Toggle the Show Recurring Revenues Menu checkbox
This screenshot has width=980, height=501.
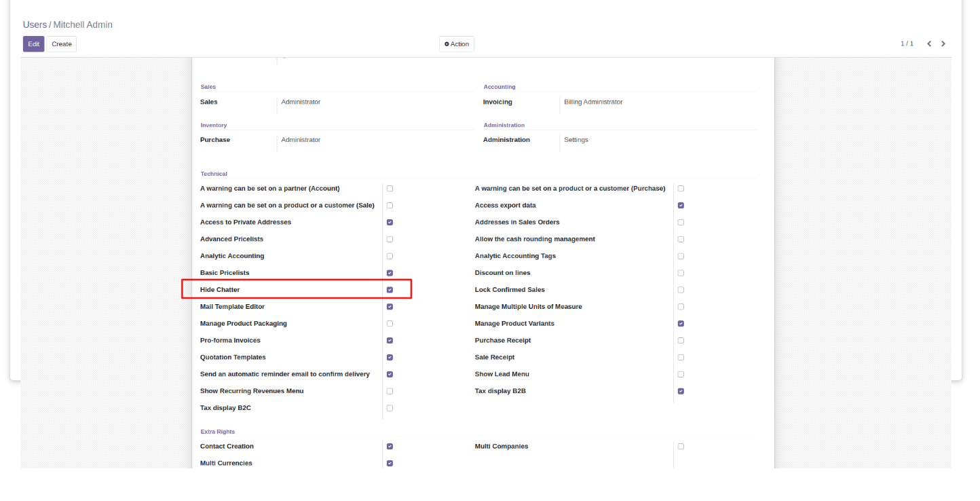click(x=390, y=392)
